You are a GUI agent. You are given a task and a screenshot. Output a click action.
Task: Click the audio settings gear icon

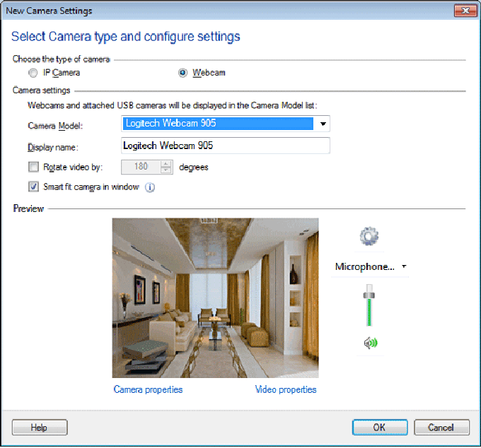[x=370, y=237]
